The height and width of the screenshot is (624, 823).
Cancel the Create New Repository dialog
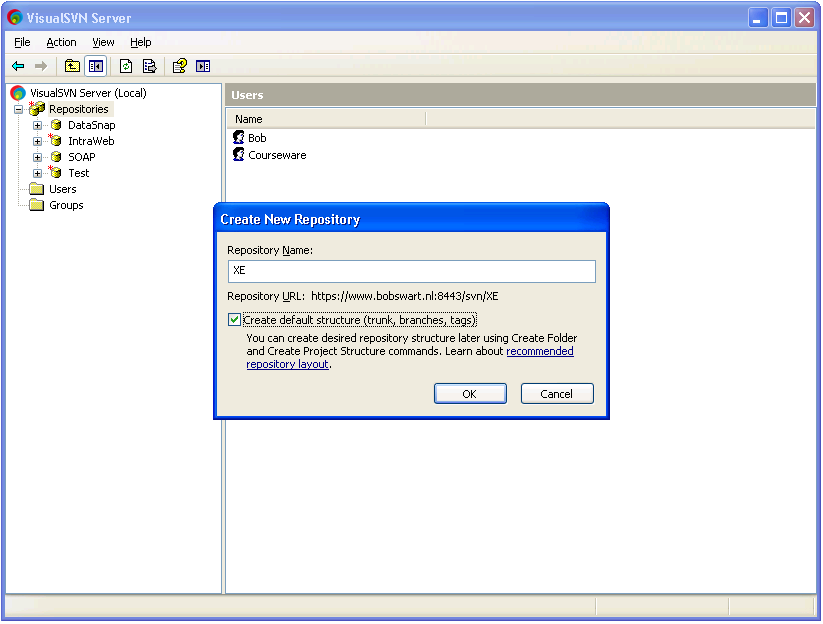click(x=557, y=394)
